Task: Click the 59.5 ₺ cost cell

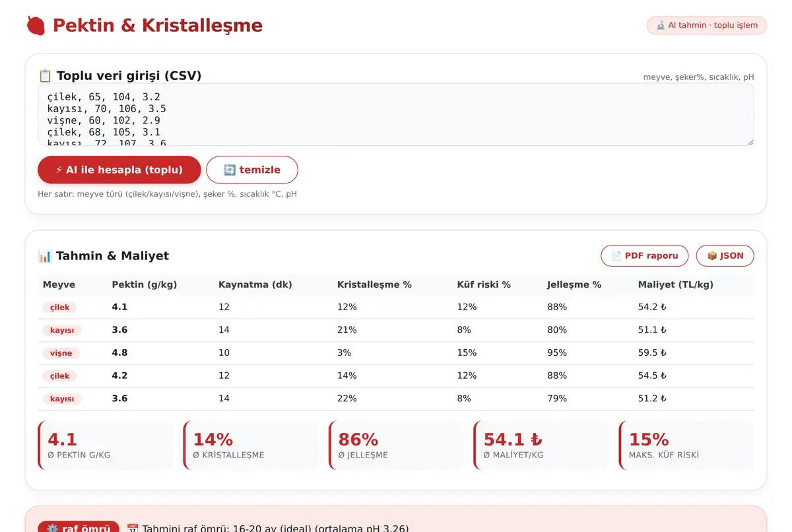Action: 652,353
